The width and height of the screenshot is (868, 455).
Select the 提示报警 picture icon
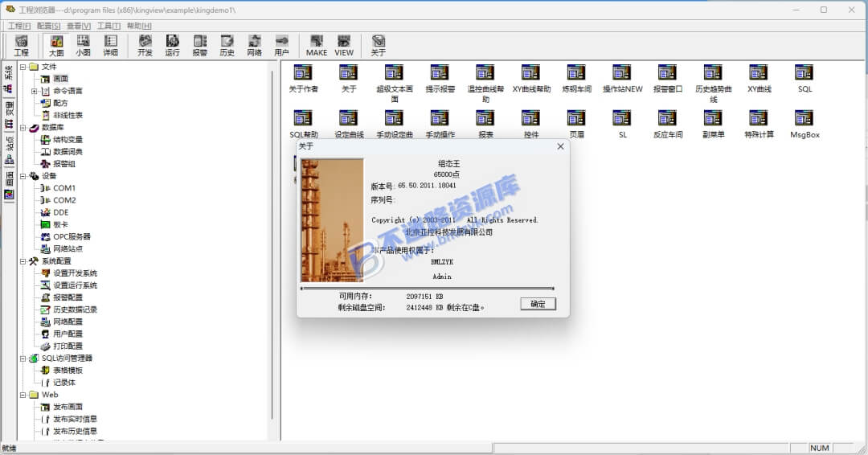coord(440,79)
